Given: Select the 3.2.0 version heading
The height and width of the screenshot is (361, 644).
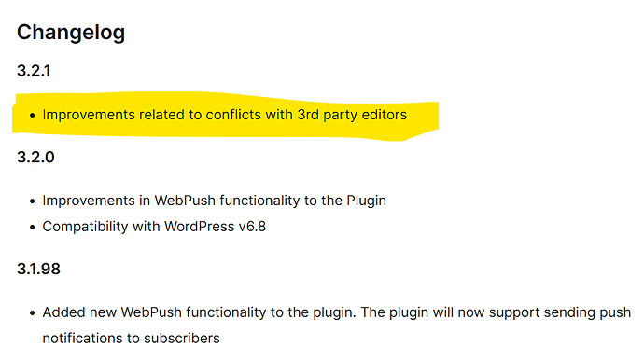Looking at the screenshot, I should [35, 157].
